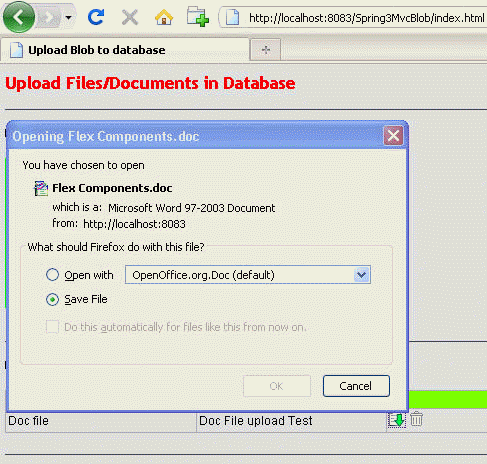Viewport: 487px width, 464px height.
Task: Expand the dropdown arrow beside OpenOffice.org.Doc
Action: pos(362,275)
